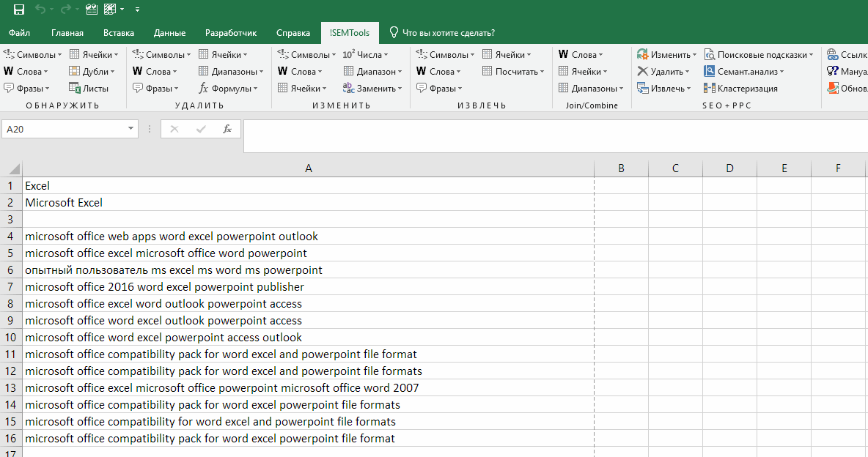Select cell containing 'Microsoft Excel'

[309, 202]
